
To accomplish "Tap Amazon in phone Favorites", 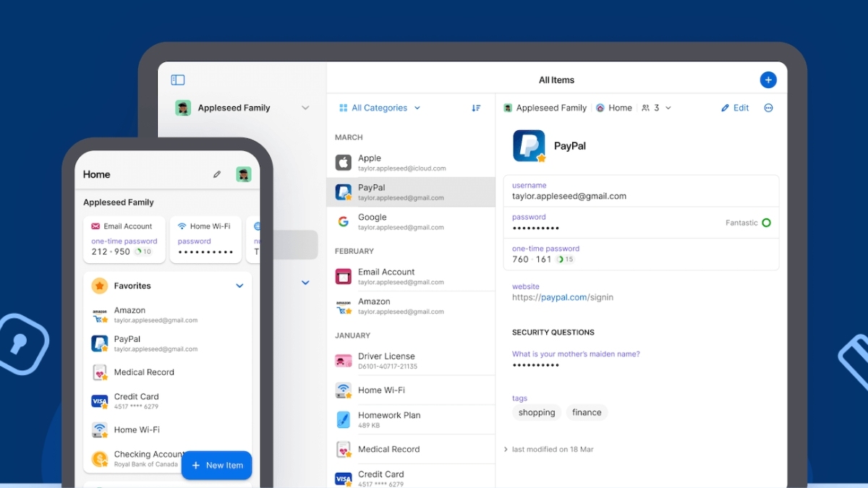I will click(x=168, y=314).
